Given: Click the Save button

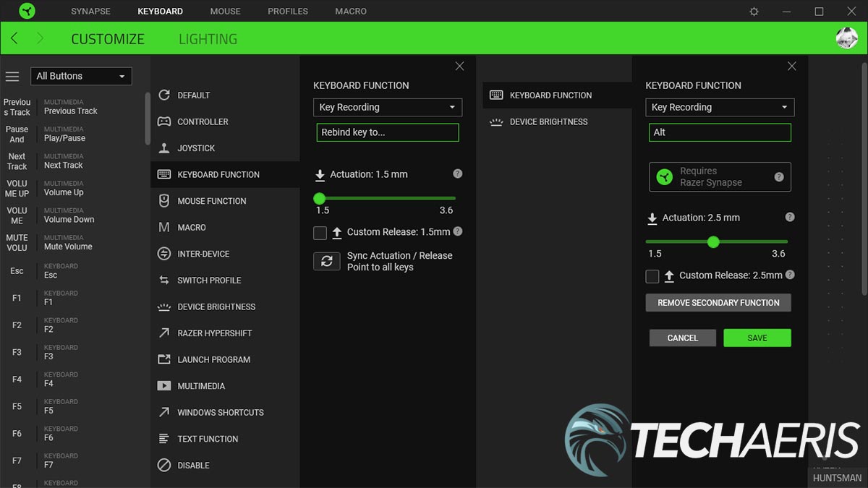Looking at the screenshot, I should [757, 338].
